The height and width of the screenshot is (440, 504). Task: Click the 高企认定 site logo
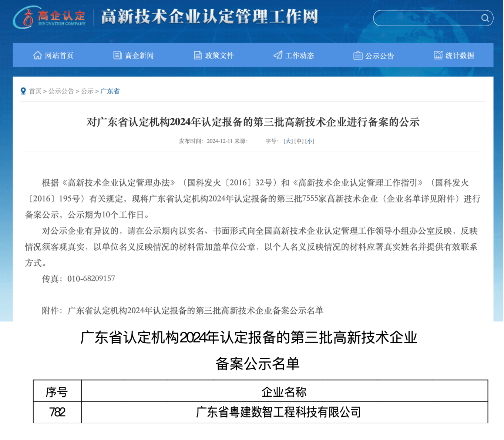50,17
